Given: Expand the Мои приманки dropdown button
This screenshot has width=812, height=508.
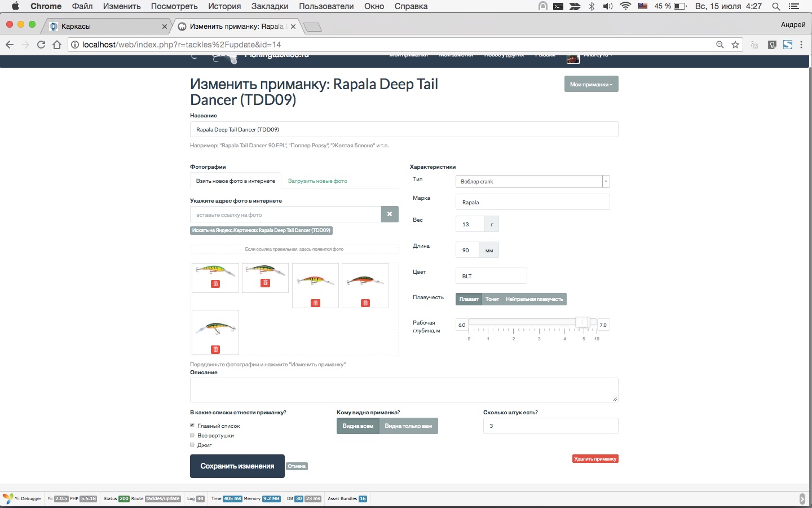Looking at the screenshot, I should point(592,84).
